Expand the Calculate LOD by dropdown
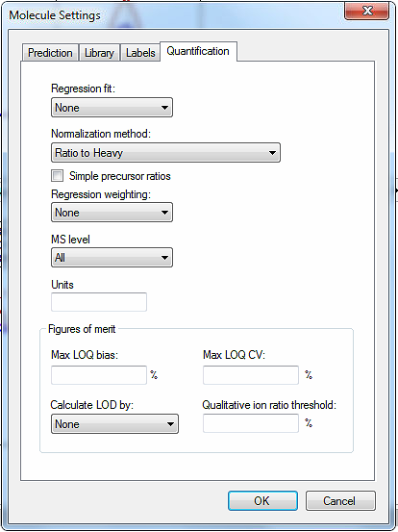The height and width of the screenshot is (532, 398). point(114,423)
